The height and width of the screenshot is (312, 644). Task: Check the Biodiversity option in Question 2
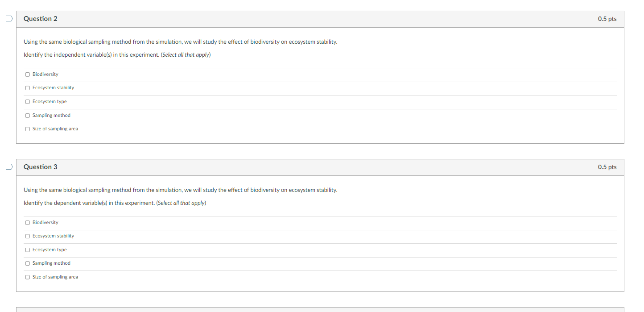tap(27, 74)
